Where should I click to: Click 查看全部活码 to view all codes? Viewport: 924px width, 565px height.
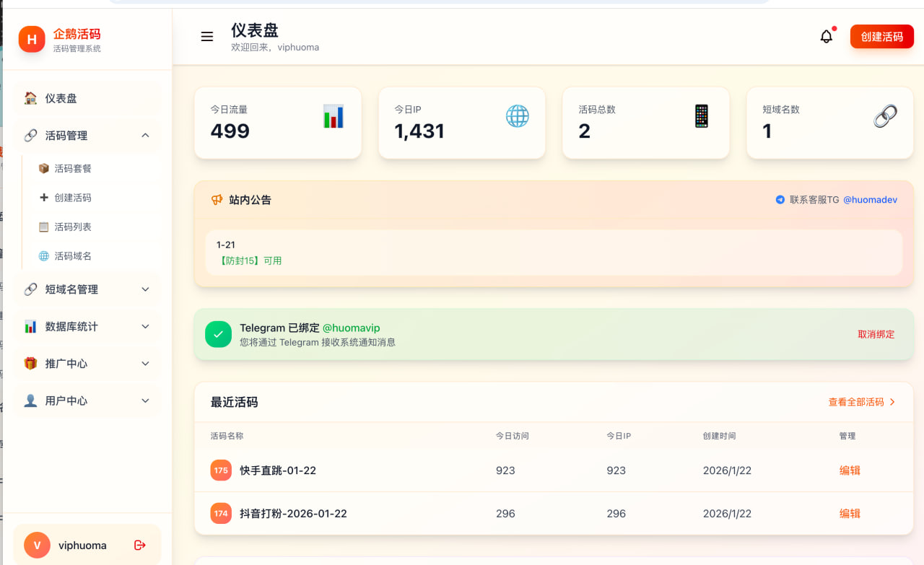[x=856, y=402]
